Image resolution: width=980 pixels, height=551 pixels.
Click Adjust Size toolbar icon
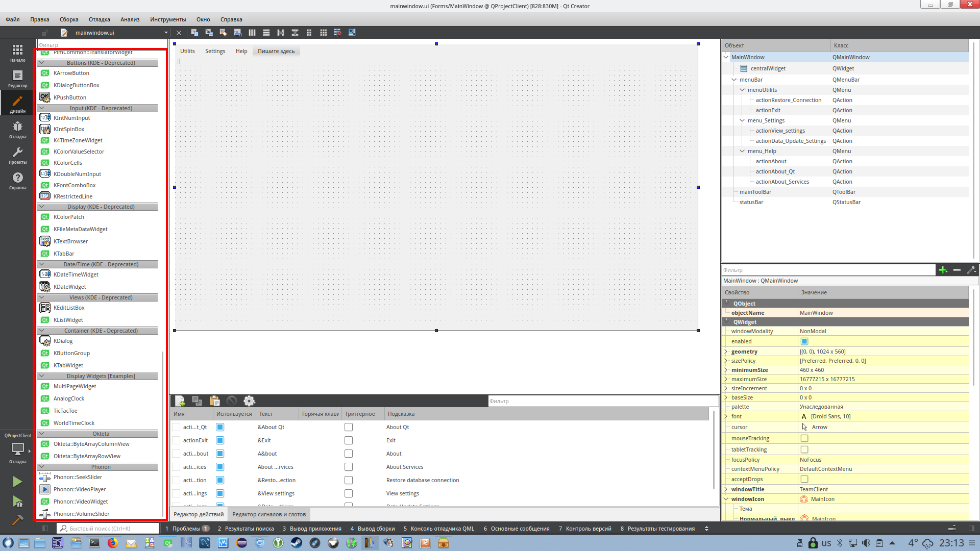tap(352, 33)
